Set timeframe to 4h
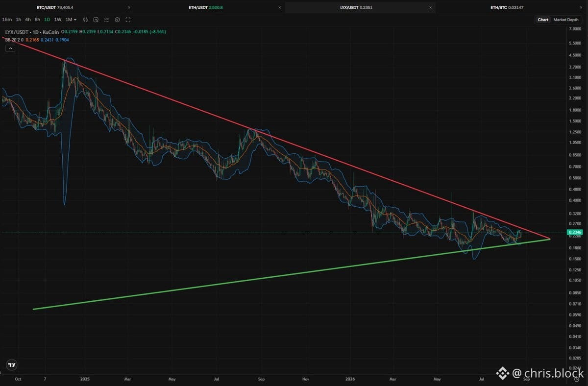 [x=28, y=20]
